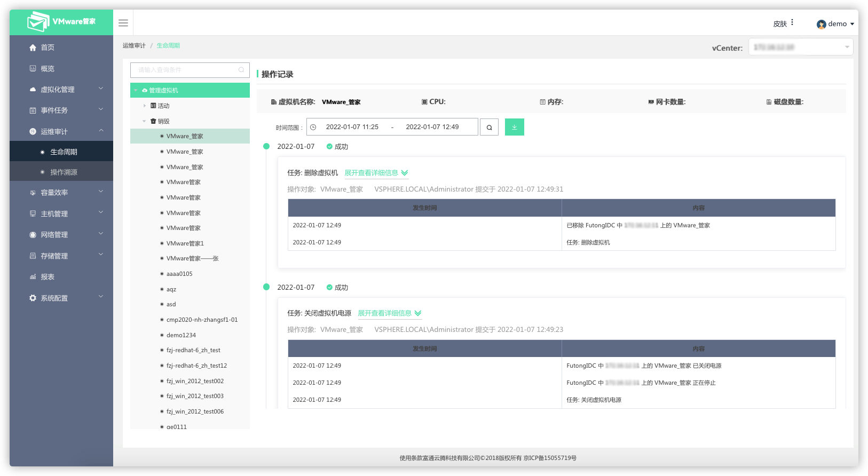Open the demo user dropdown arrow
This screenshot has height=476, width=868.
coord(852,24)
